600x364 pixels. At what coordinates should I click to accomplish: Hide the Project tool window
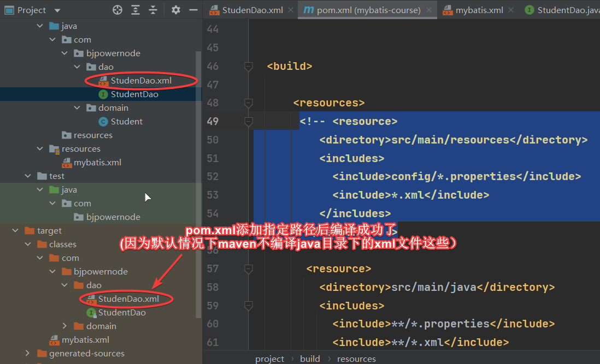click(x=193, y=10)
